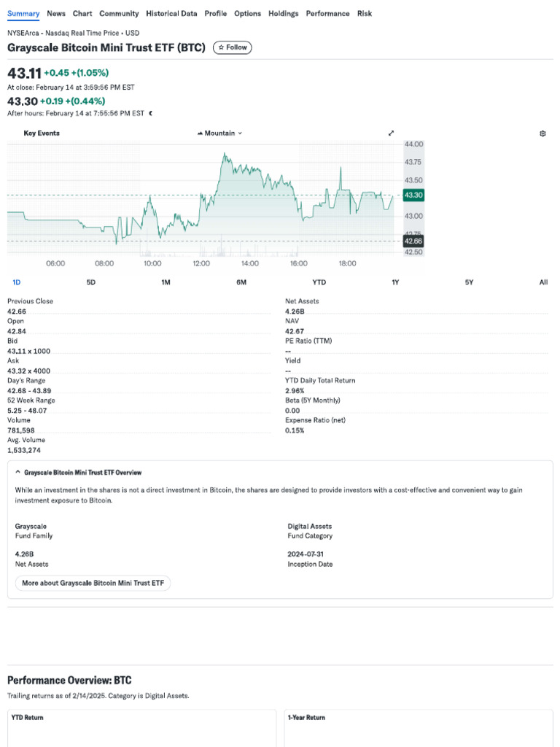View the Holdings tab

point(284,13)
